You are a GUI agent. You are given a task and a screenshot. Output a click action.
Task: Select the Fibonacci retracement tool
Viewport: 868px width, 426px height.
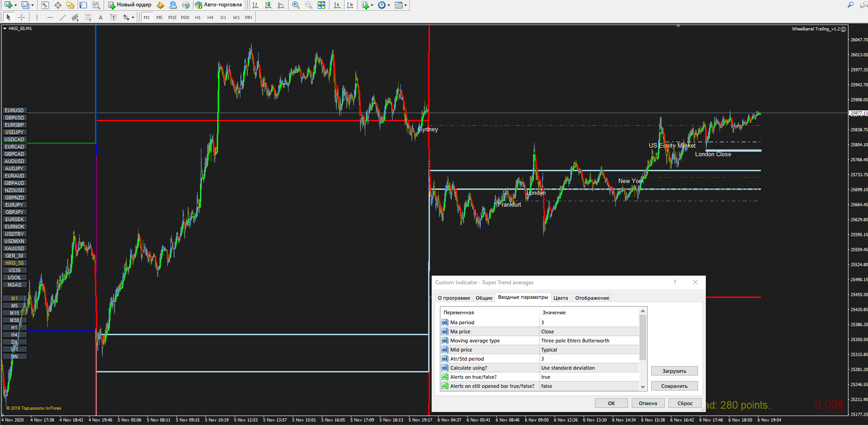coord(88,17)
